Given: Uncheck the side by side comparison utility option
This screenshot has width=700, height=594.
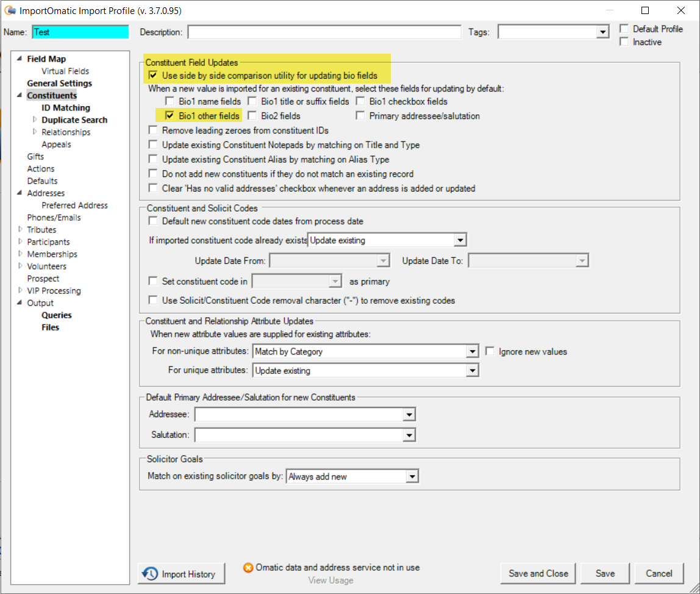Looking at the screenshot, I should [x=152, y=76].
